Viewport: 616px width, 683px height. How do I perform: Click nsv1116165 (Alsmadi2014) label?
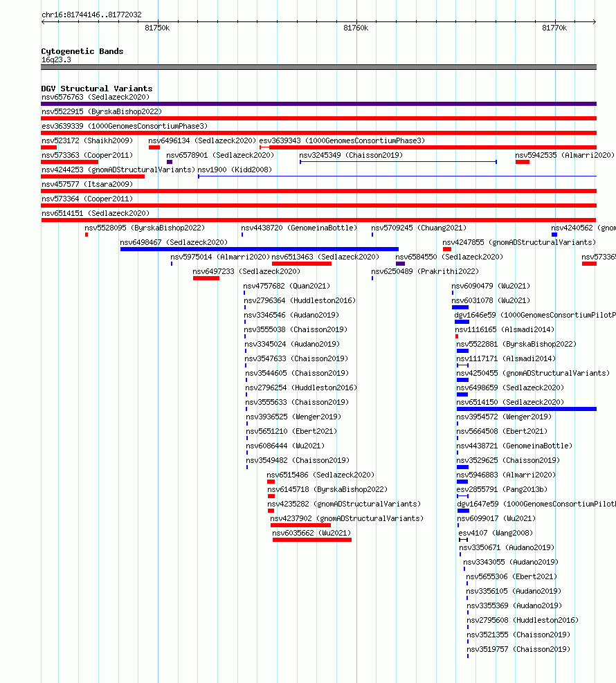(x=505, y=330)
